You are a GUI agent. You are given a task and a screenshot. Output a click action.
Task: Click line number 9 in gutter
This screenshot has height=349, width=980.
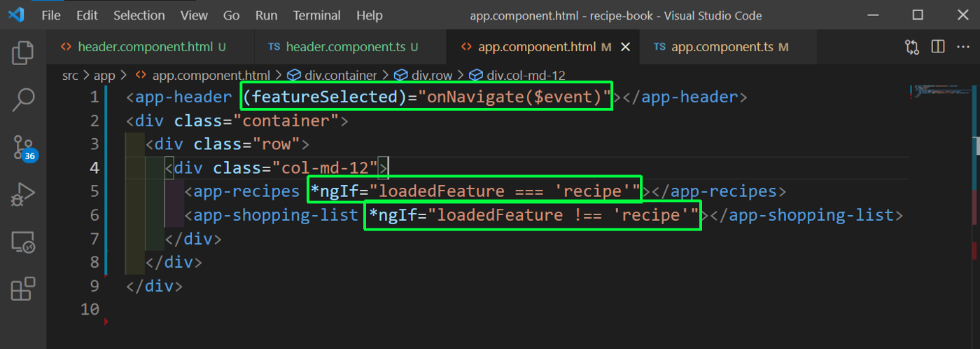pos(94,286)
